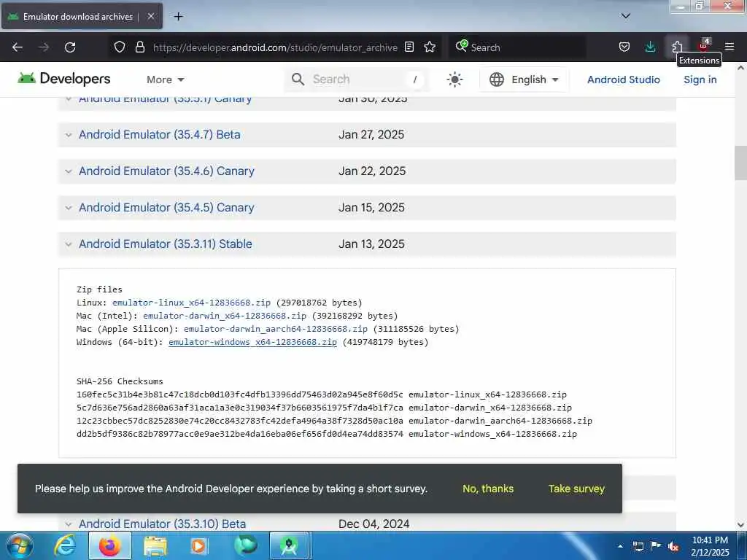Viewport: 747px width, 560px height.
Task: Focus the Firefox toolbar Search box
Action: (518, 47)
